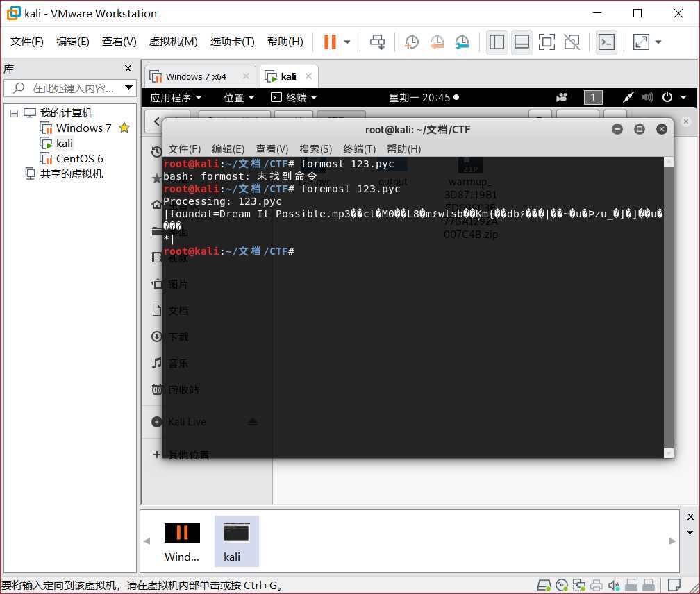Select CentOS 6 in the library tree

(72, 158)
